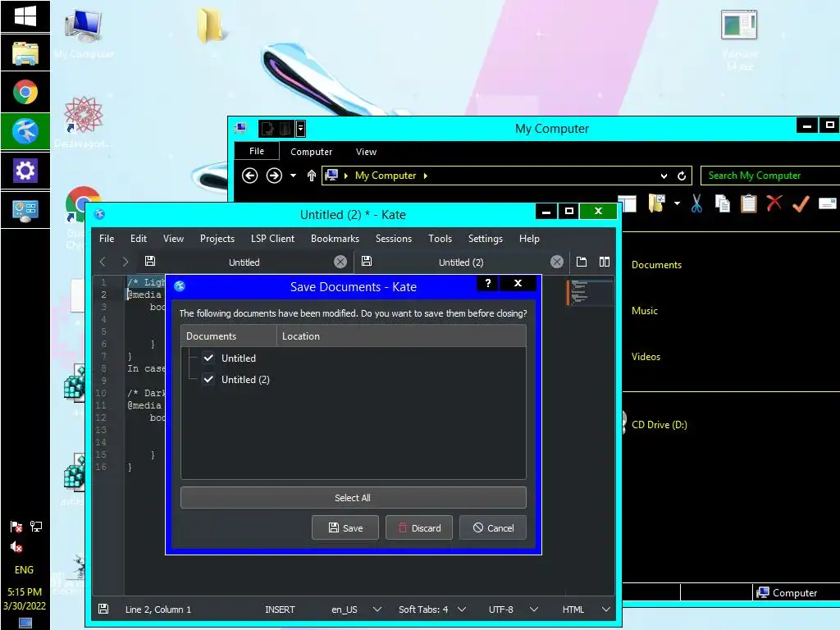840x630 pixels.
Task: Open the Computer tab in My Computer window
Action: pyautogui.click(x=311, y=152)
